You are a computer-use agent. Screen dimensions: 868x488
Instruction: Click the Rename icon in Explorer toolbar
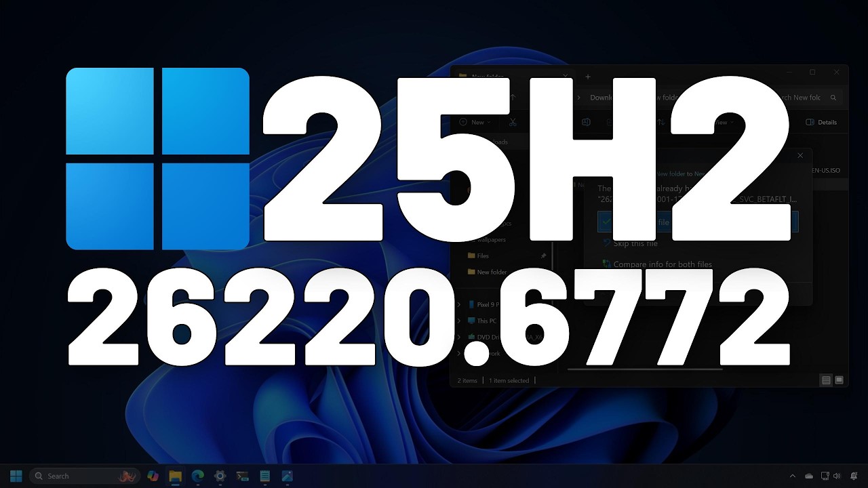tap(586, 122)
